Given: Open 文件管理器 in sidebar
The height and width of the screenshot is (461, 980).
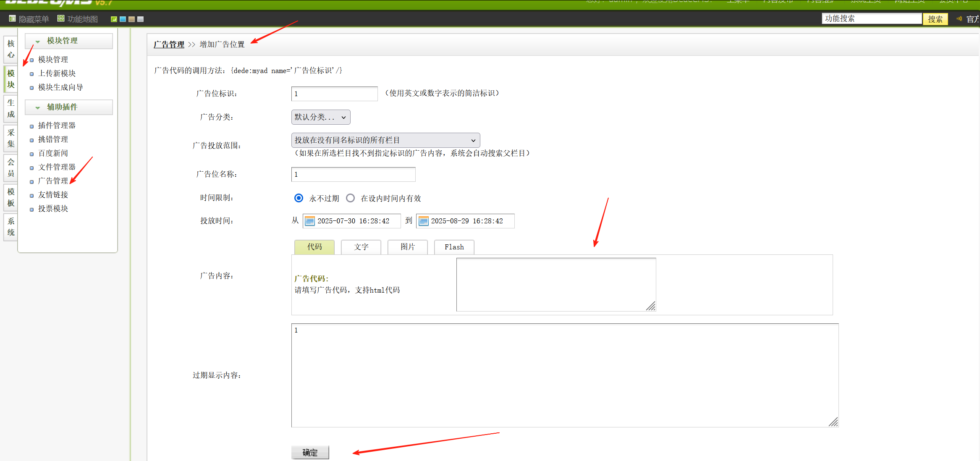Looking at the screenshot, I should click(57, 167).
